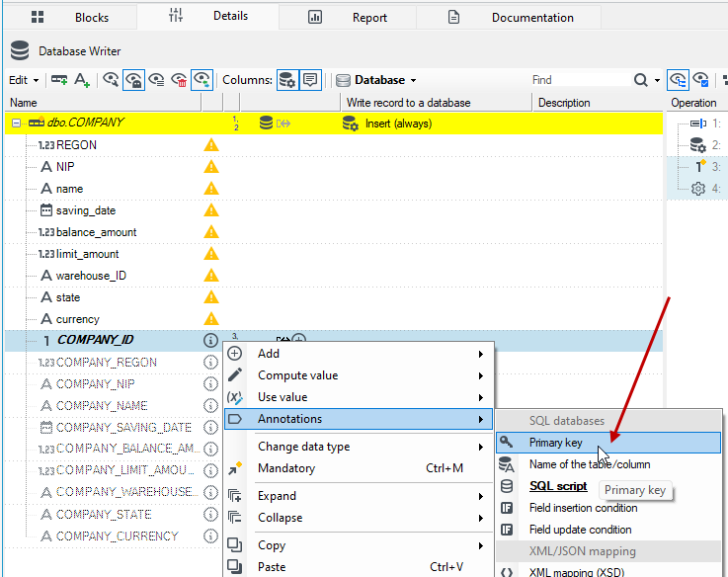
Task: Collapse the dbo.COMPANY tree node
Action: point(16,124)
